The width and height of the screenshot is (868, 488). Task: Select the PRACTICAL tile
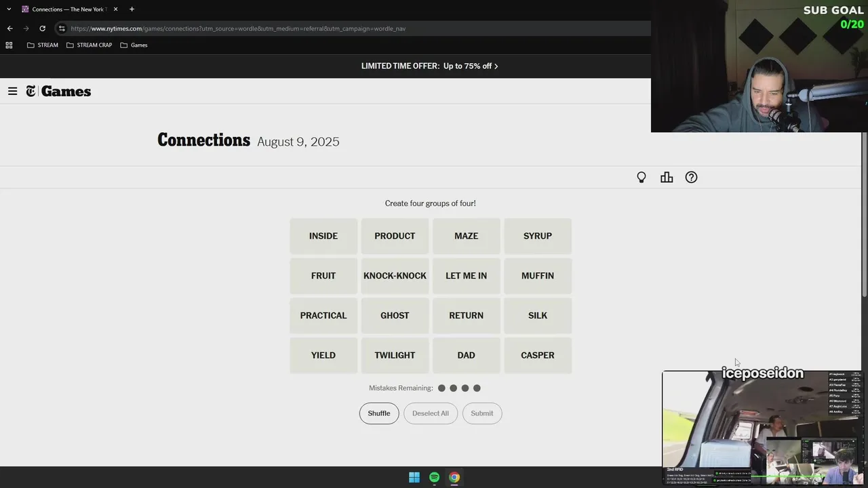click(323, 315)
